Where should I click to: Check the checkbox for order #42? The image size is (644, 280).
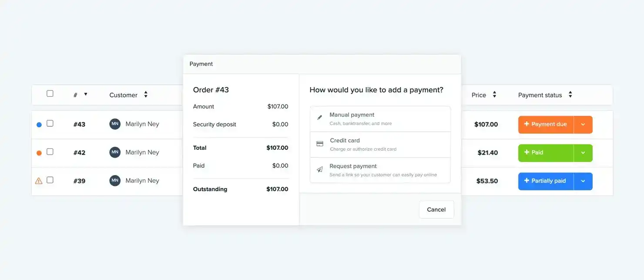tap(50, 152)
